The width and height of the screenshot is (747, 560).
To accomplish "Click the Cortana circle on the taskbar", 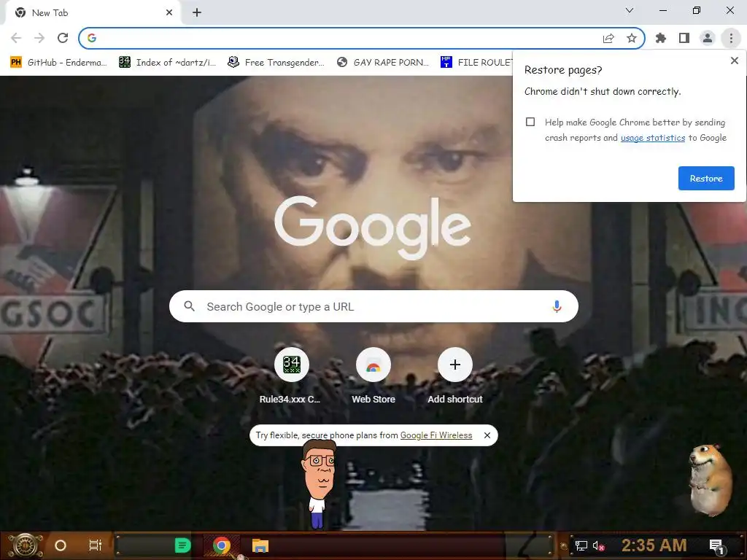I will (61, 545).
